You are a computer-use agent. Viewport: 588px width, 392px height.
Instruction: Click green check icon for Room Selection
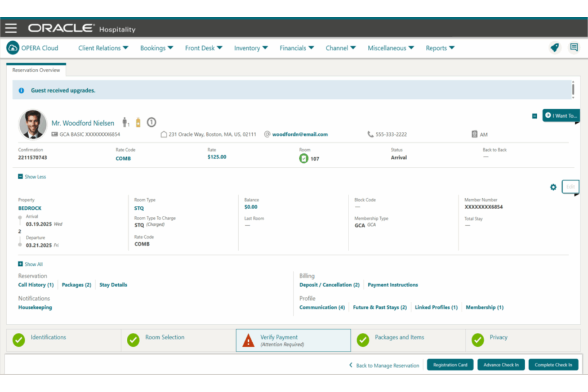click(133, 340)
